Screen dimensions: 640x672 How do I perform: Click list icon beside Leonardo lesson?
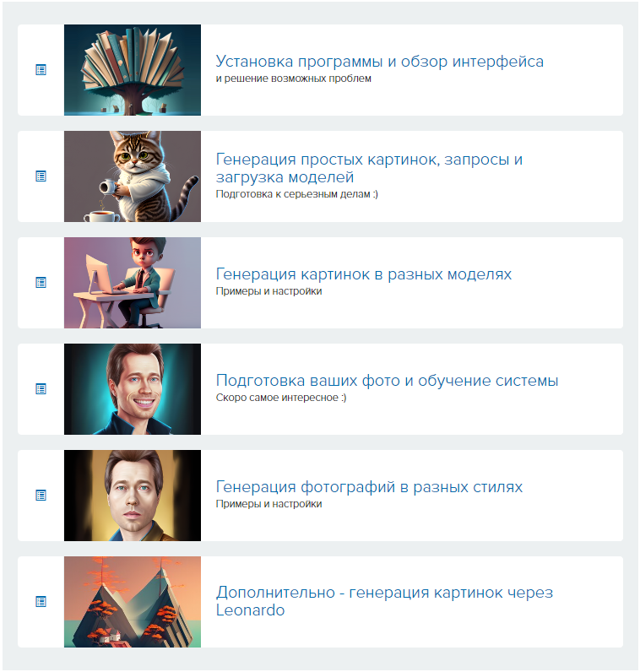41,601
